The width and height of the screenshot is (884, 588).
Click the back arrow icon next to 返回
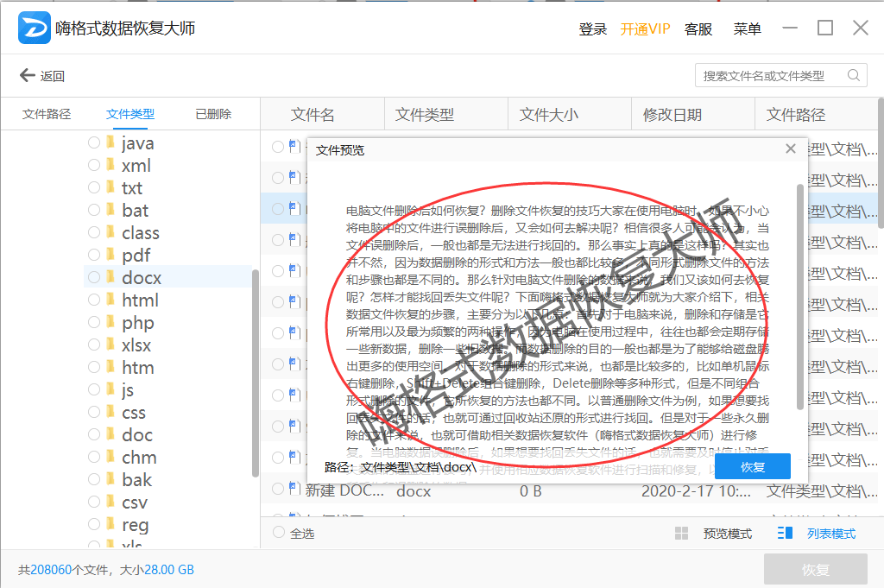[27, 75]
